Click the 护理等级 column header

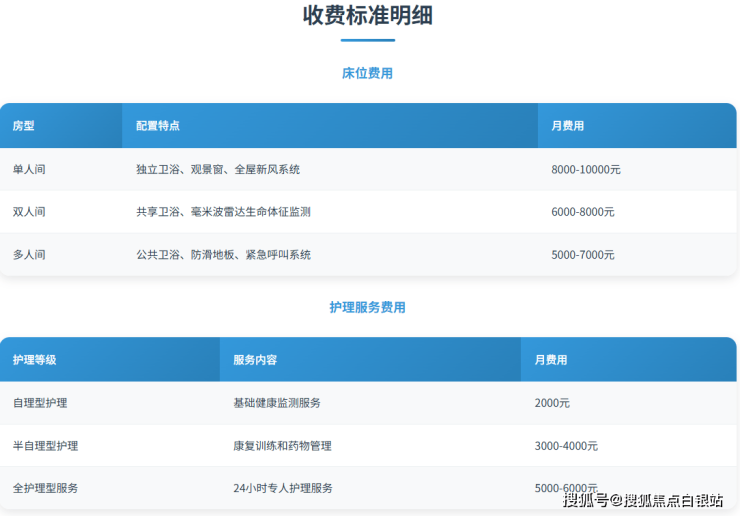click(x=35, y=360)
